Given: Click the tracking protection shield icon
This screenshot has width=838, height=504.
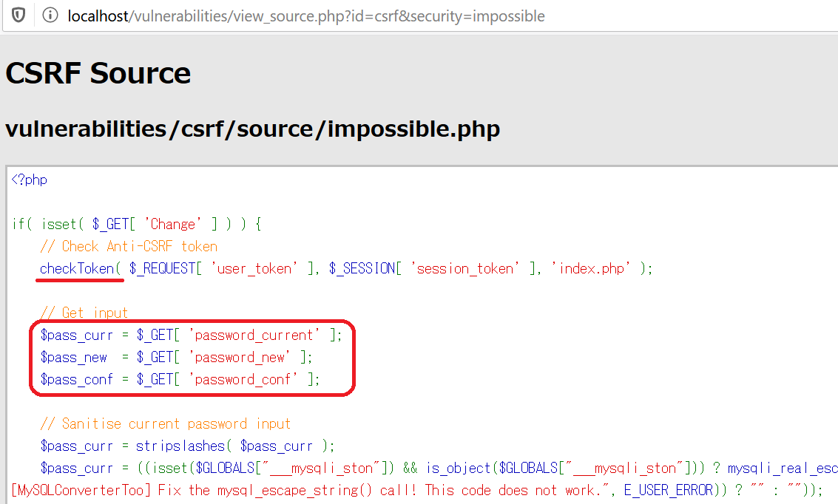Looking at the screenshot, I should pyautogui.click(x=18, y=15).
